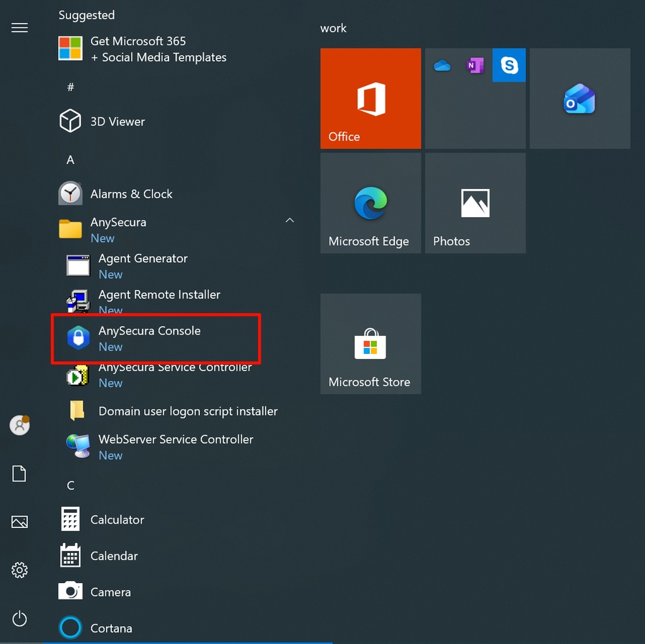Viewport: 645px width, 644px height.
Task: Click the user account avatar
Action: pos(19,425)
